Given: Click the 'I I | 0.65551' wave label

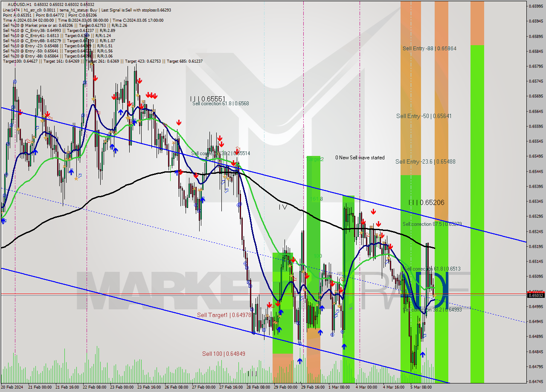Looking at the screenshot, I should click(x=208, y=98).
